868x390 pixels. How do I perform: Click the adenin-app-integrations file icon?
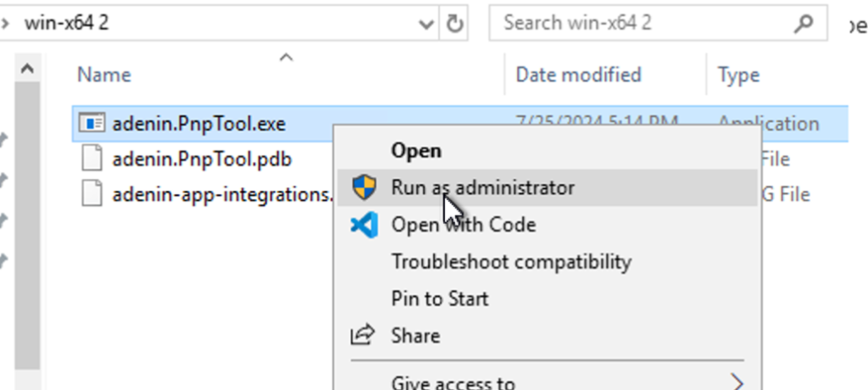(92, 194)
